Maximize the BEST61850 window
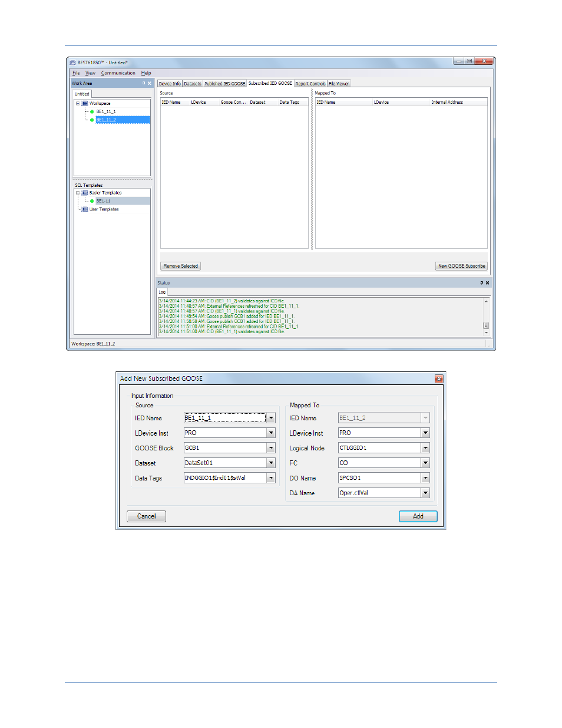The height and width of the screenshot is (728, 562). point(470,61)
